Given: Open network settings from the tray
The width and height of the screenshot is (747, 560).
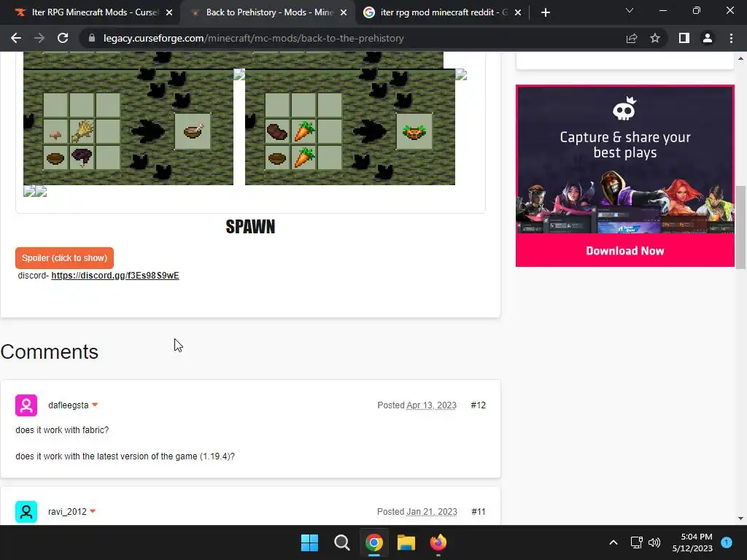Looking at the screenshot, I should [x=636, y=542].
